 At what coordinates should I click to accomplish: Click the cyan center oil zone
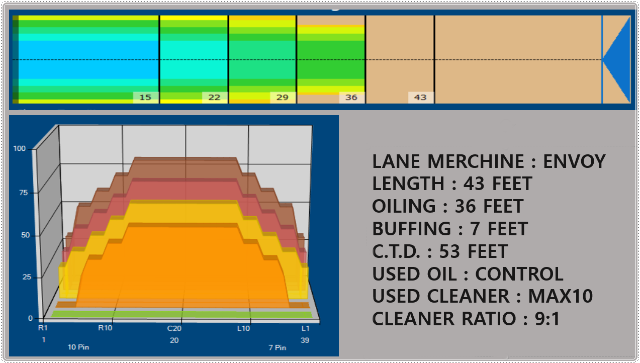click(x=88, y=60)
